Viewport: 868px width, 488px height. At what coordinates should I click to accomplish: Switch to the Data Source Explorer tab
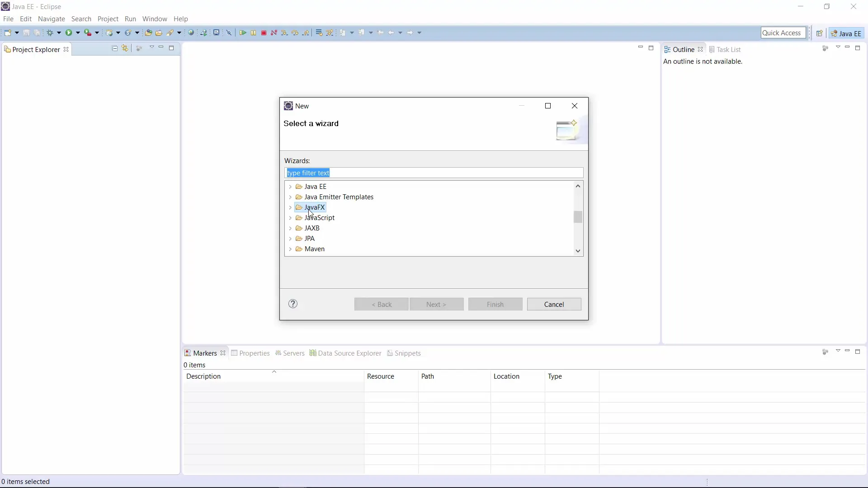coord(345,353)
